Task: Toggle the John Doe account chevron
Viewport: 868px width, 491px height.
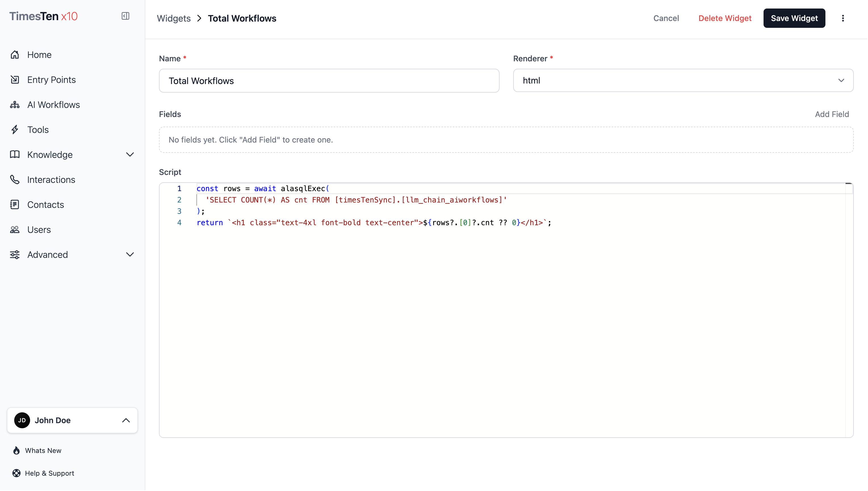Action: pos(126,420)
